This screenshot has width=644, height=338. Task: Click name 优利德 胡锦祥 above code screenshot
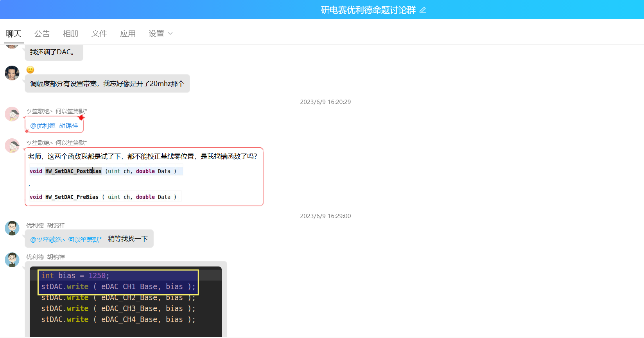(46, 257)
